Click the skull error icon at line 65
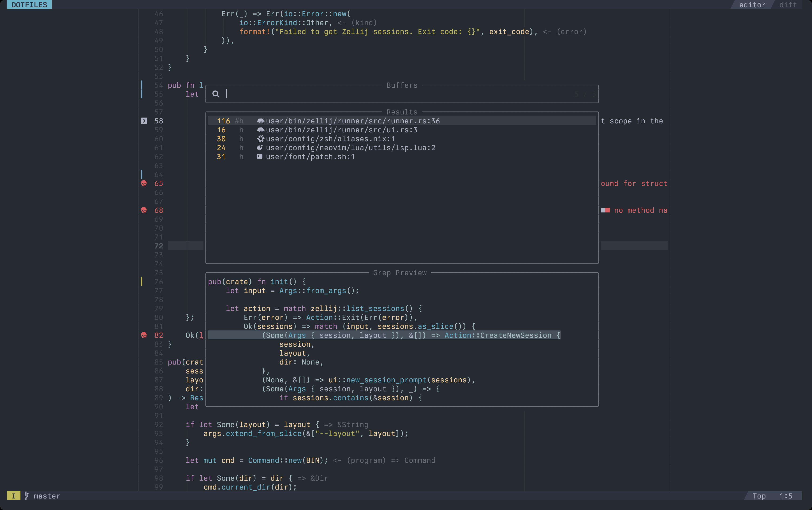 tap(144, 184)
